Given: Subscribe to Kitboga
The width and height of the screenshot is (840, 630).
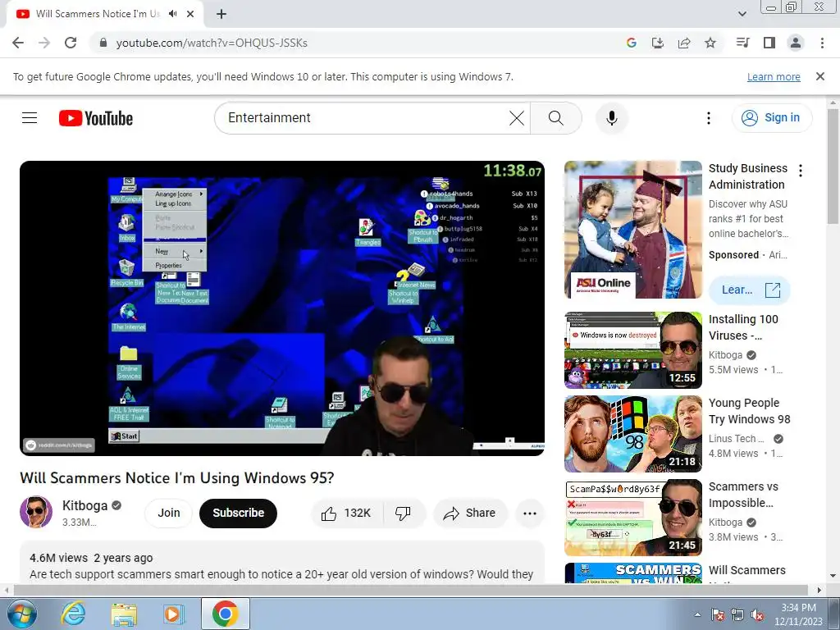Looking at the screenshot, I should (x=239, y=513).
